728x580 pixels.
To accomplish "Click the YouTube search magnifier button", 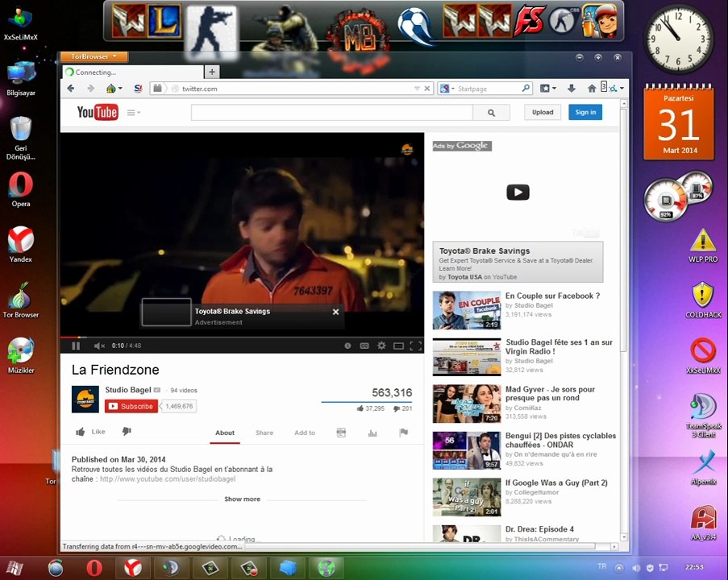I will [x=491, y=112].
